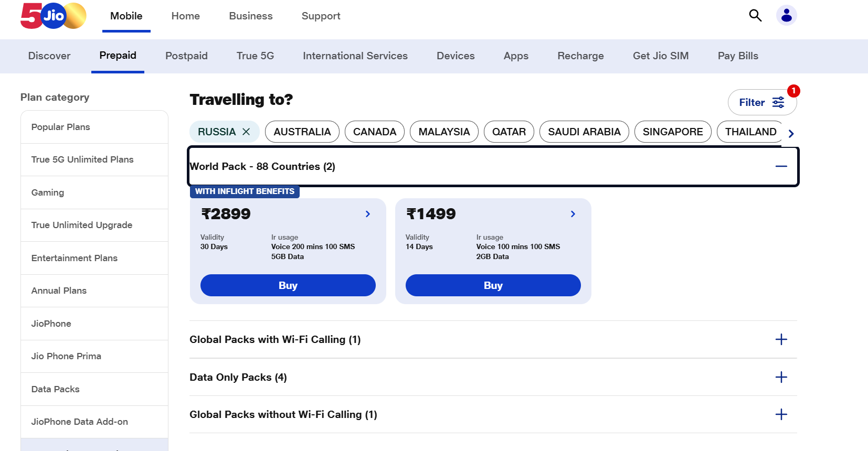The image size is (868, 451).
Task: Expand Data Only Packs section
Action: [x=781, y=377]
